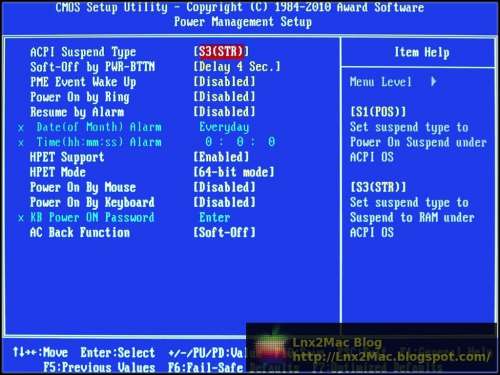Click the x marker beside Time(hh:mm:ss) Alarm
This screenshot has width=500, height=375.
coord(21,143)
